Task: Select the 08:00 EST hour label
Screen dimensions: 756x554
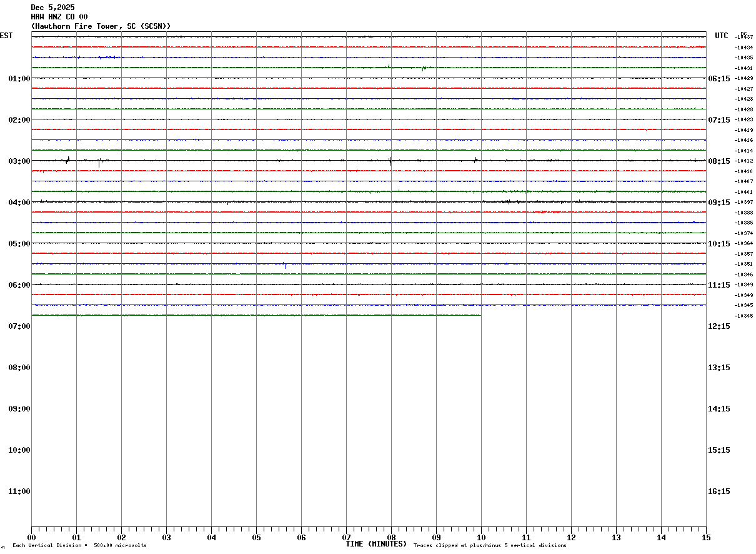Action: (19, 368)
